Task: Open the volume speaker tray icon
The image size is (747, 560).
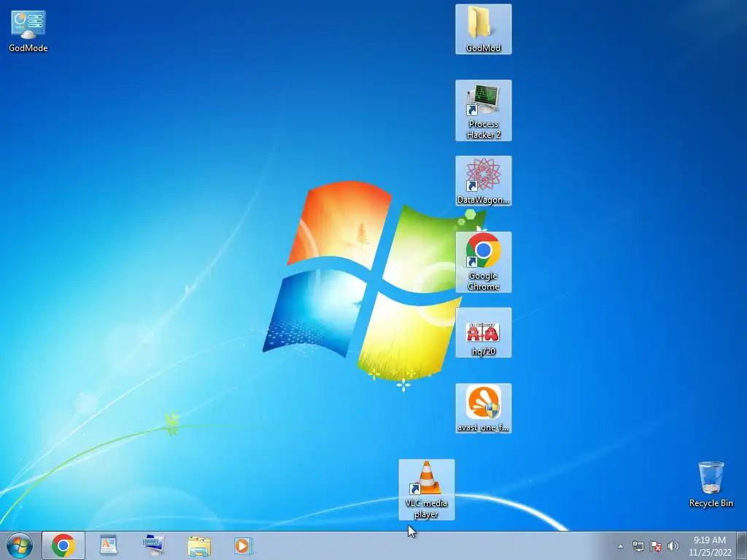Action: point(673,546)
